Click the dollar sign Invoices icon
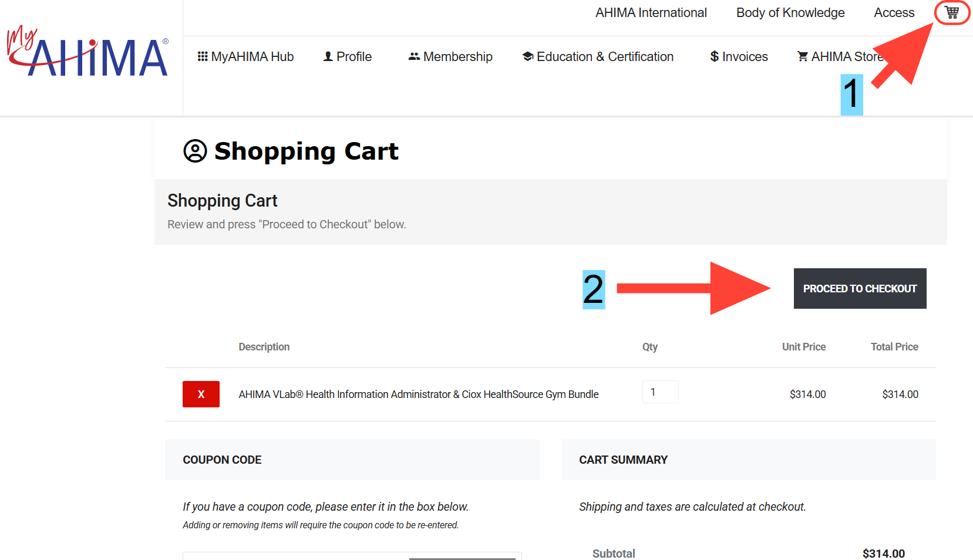 click(x=714, y=56)
